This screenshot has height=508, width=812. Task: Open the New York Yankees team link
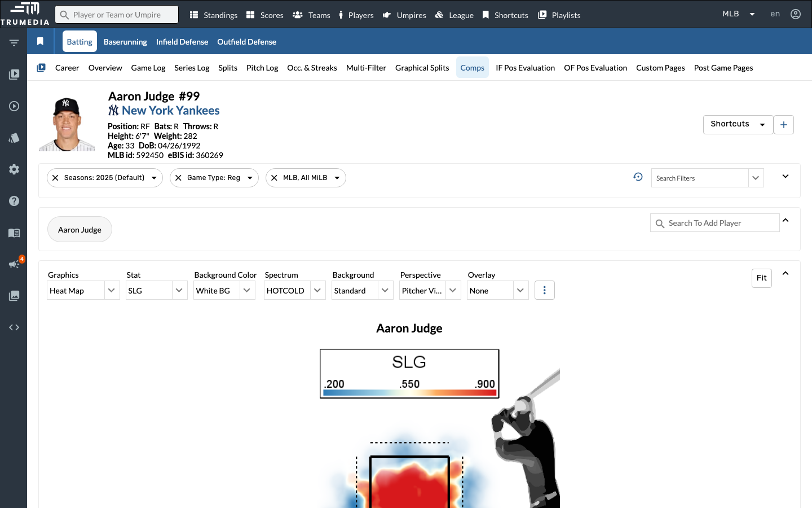(x=171, y=111)
